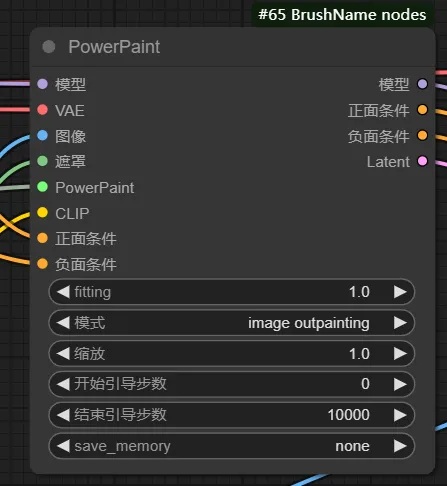Increase 开始引导步数 with the right arrow
The width and height of the screenshot is (447, 486).
point(400,384)
